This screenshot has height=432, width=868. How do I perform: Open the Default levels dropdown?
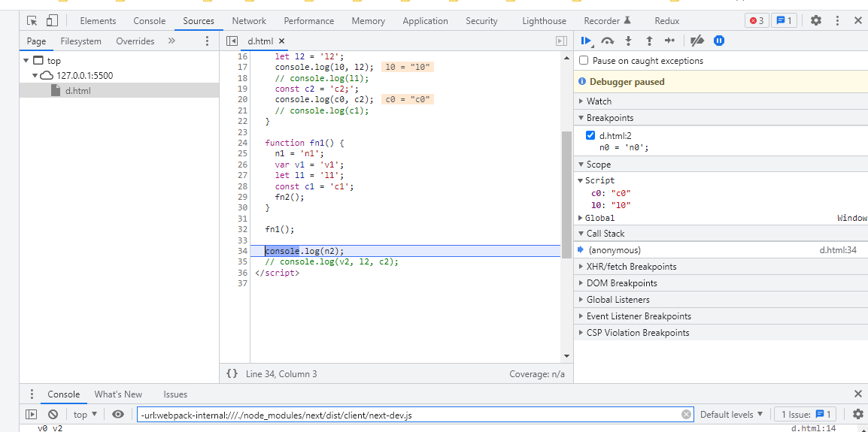click(x=732, y=414)
